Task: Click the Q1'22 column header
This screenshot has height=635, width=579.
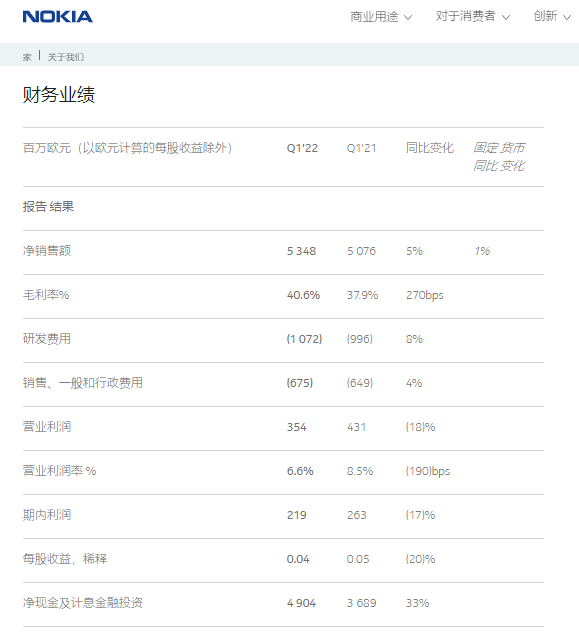Action: tap(302, 148)
